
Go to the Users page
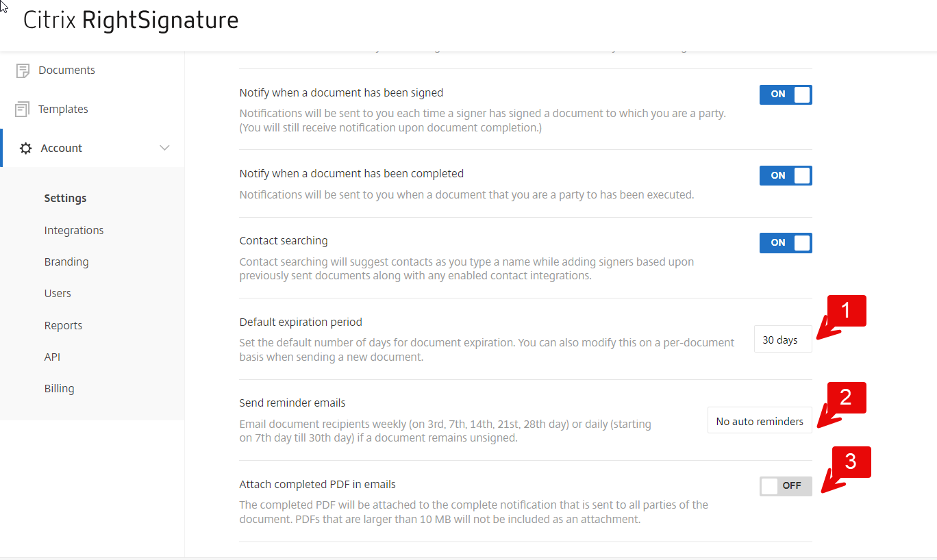pyautogui.click(x=58, y=293)
